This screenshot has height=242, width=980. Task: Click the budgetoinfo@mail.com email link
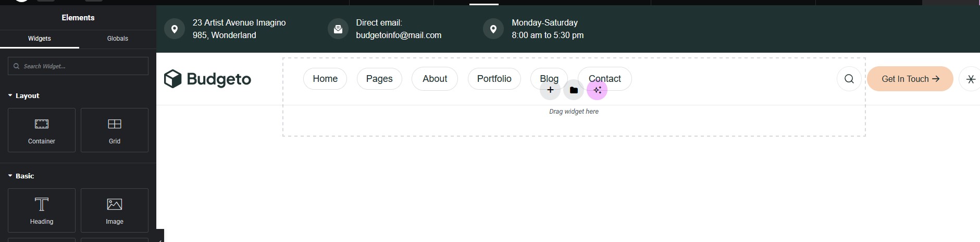click(x=399, y=35)
